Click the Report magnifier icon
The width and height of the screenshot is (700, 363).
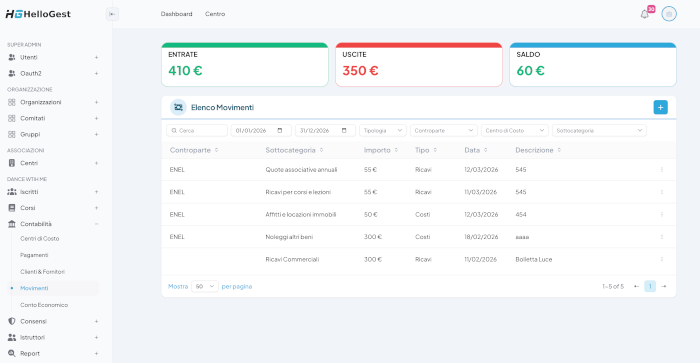12,353
